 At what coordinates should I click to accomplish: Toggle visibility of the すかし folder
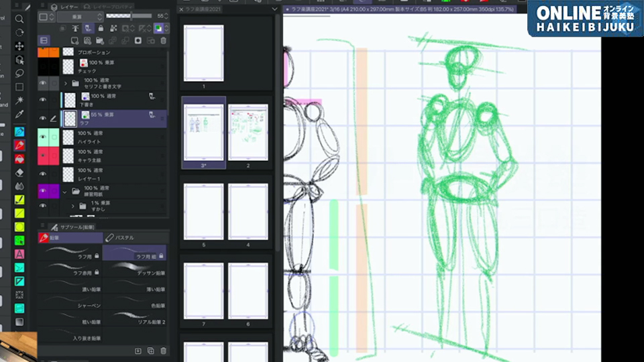43,206
